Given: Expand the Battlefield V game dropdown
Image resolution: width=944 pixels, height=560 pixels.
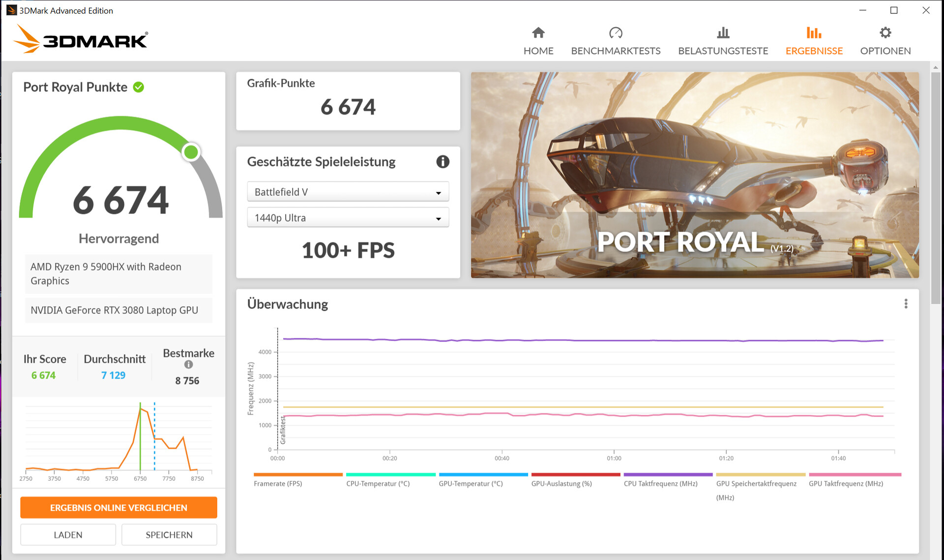Looking at the screenshot, I should [348, 192].
